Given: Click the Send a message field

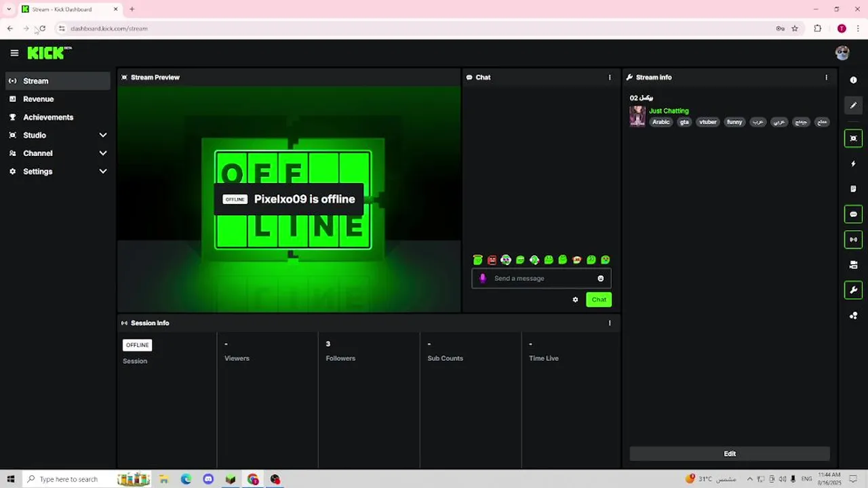Looking at the screenshot, I should click(541, 279).
